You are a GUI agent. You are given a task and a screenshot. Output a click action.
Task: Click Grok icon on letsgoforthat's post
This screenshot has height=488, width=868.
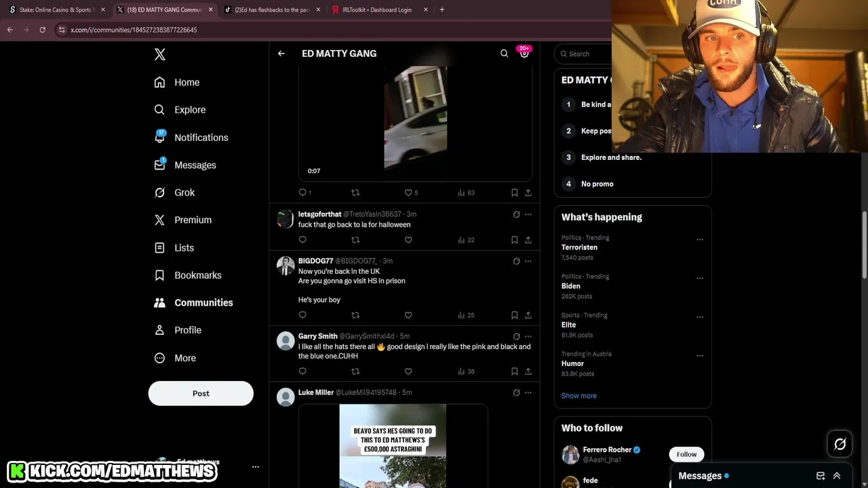tap(516, 214)
